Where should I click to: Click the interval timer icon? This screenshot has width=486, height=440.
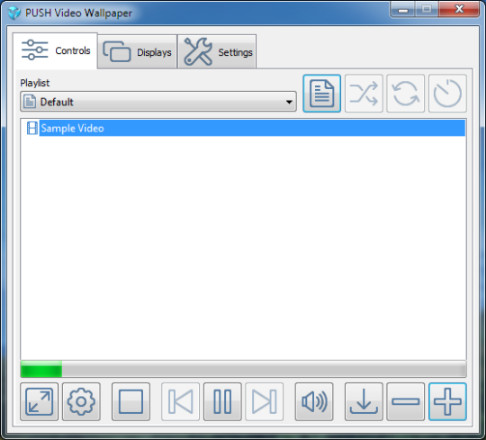coord(447,93)
